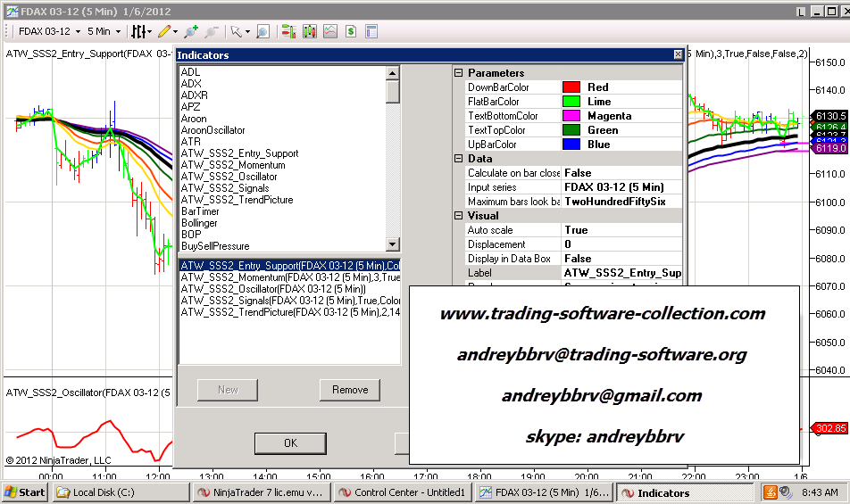Open the 5 Min interval dropdown
The height and width of the screenshot is (504, 850).
click(x=104, y=31)
